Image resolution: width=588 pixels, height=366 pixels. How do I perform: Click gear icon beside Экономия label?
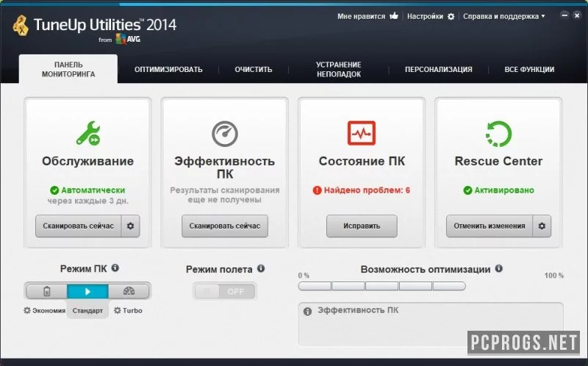(27, 310)
